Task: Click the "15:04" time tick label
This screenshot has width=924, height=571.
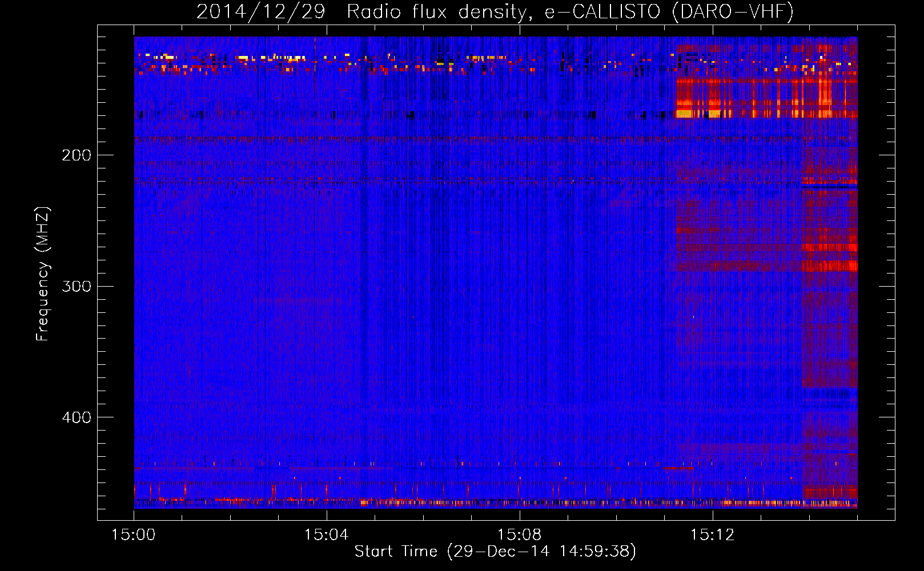Action: click(x=327, y=535)
